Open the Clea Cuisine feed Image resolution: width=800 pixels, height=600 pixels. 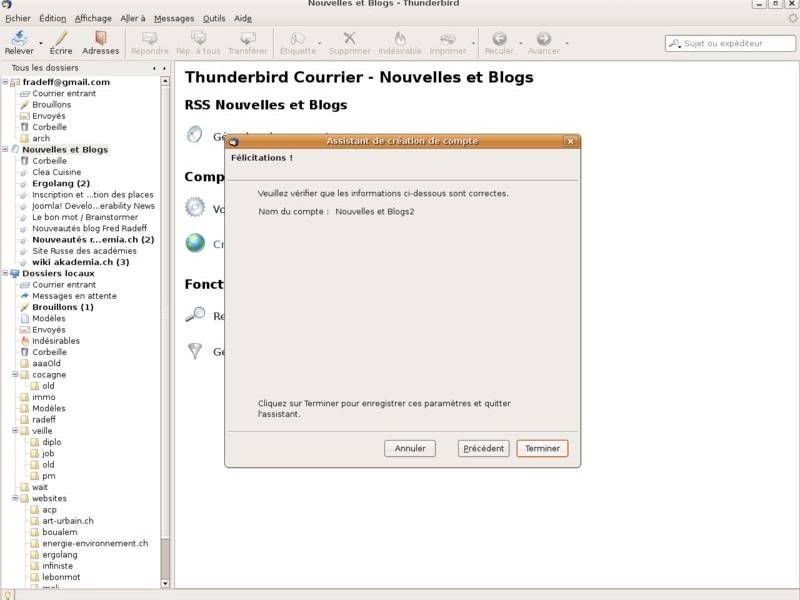(x=57, y=172)
